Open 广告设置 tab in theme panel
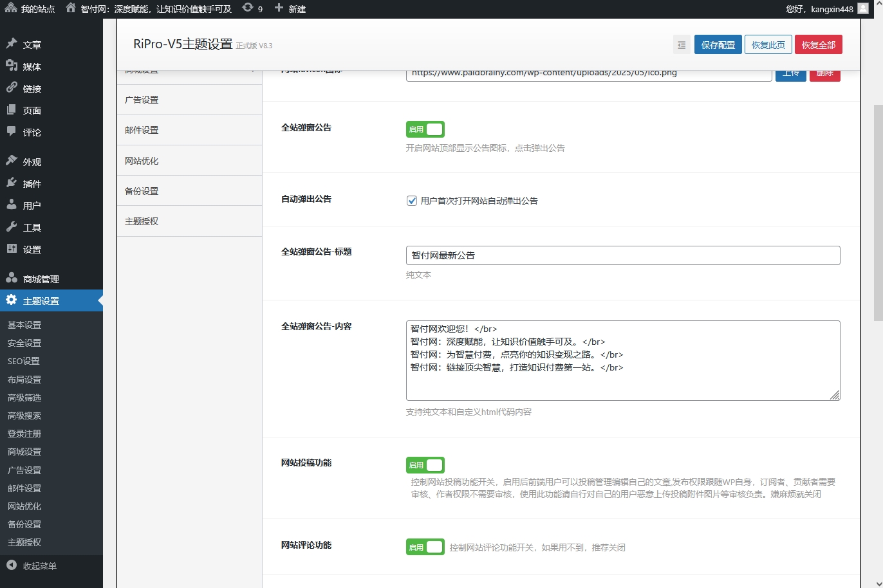This screenshot has height=588, width=883. pos(189,100)
